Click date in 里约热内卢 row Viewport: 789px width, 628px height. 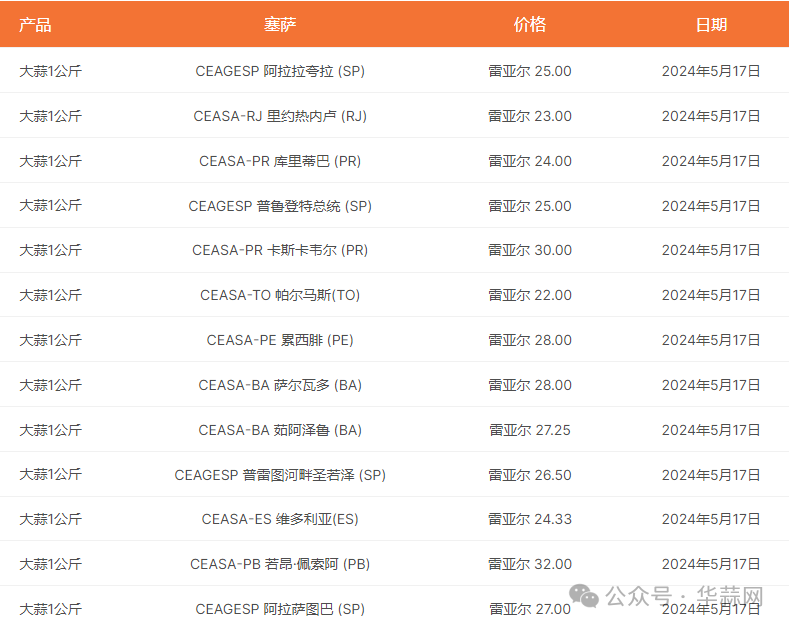coord(711,116)
